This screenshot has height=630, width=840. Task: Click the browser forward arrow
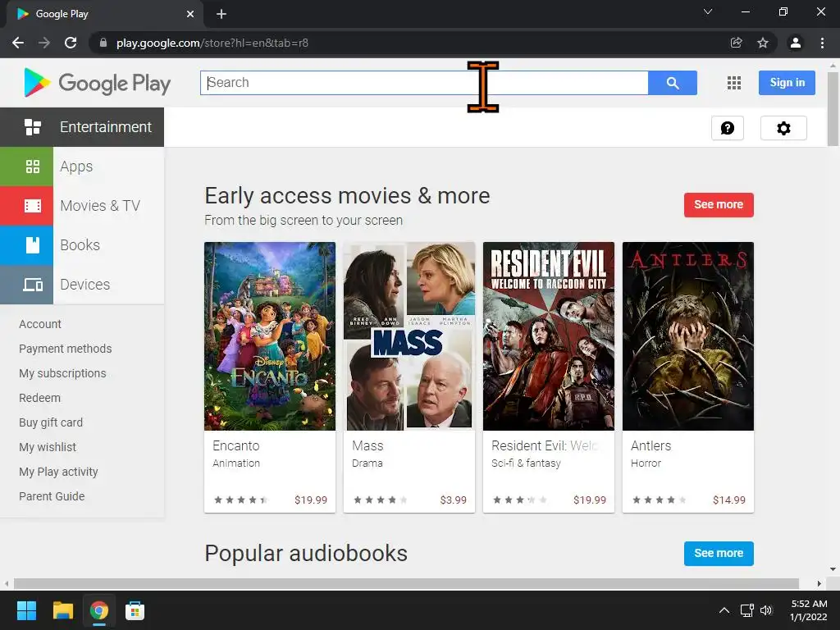(x=44, y=43)
